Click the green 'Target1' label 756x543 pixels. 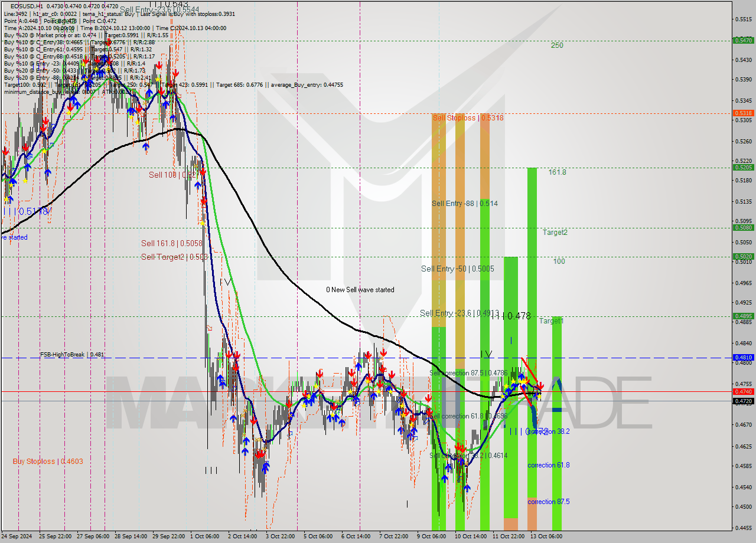(552, 321)
